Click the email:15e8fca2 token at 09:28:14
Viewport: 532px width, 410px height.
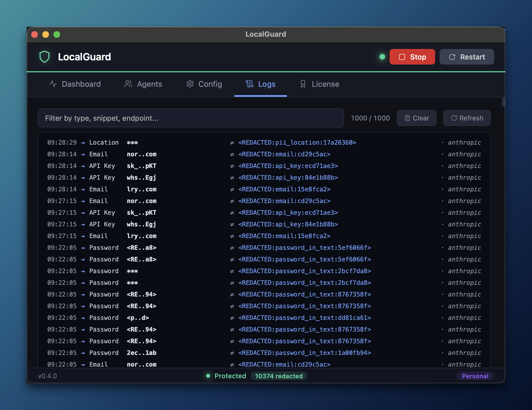click(284, 189)
